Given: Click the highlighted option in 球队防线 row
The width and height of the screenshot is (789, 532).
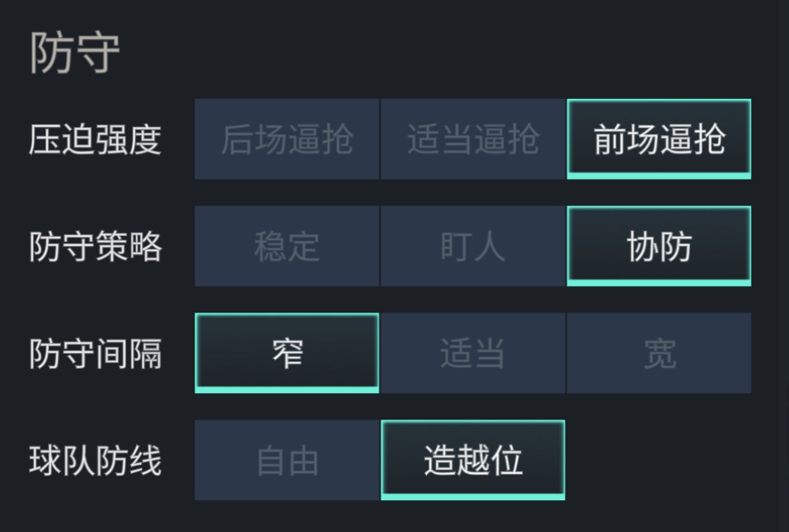Looking at the screenshot, I should coord(473,460).
